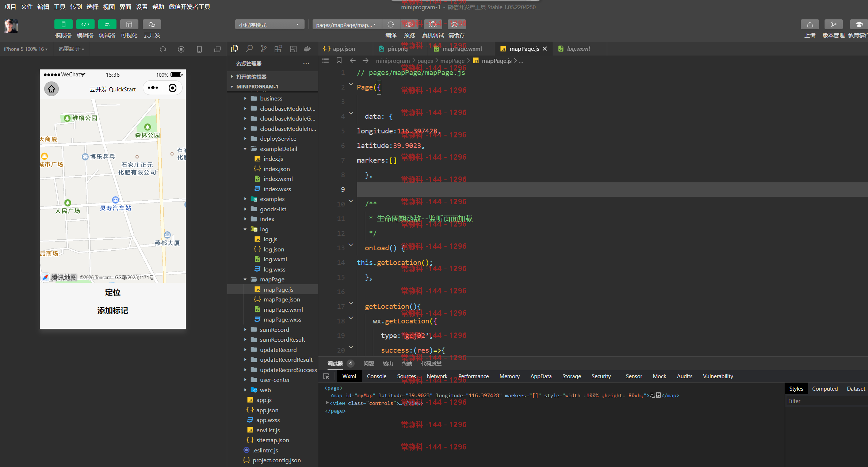Open the 资源管理器 more options ellipsis
Screen dimensions: 868x467
pos(306,63)
